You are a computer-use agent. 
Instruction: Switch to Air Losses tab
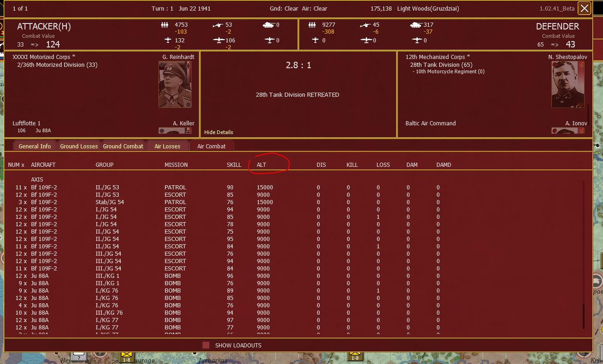click(167, 146)
